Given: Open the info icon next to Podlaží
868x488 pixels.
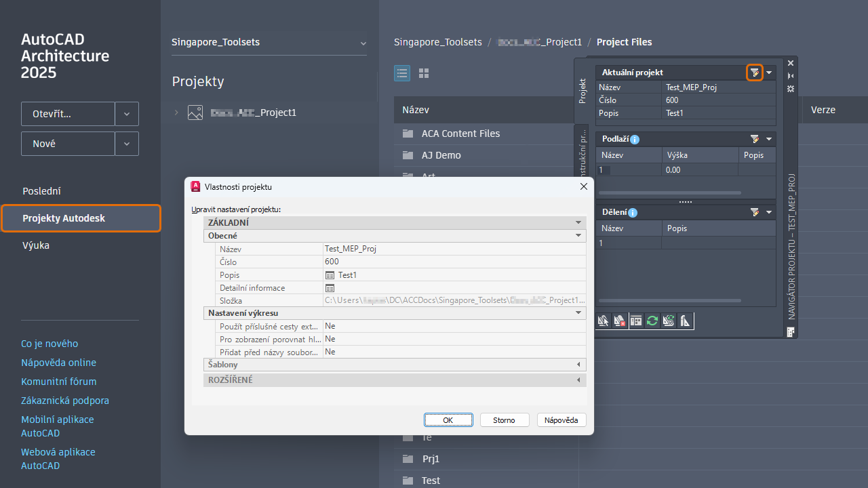Looking at the screenshot, I should [635, 140].
